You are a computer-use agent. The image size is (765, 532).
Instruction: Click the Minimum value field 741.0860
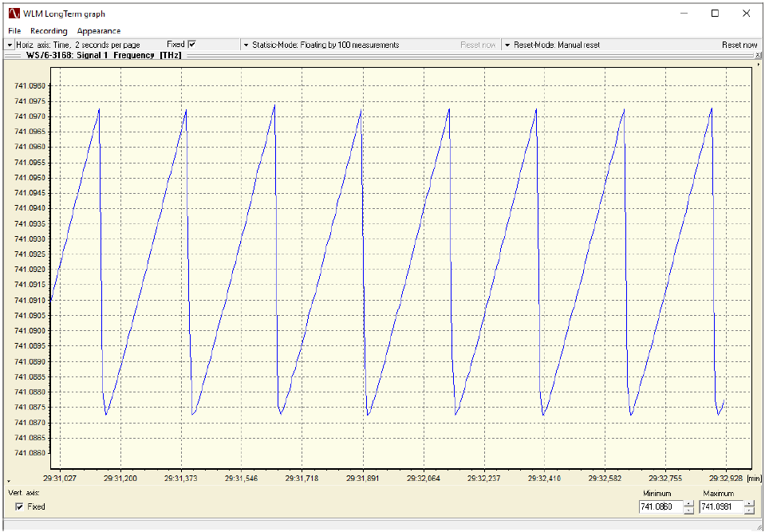click(x=661, y=507)
